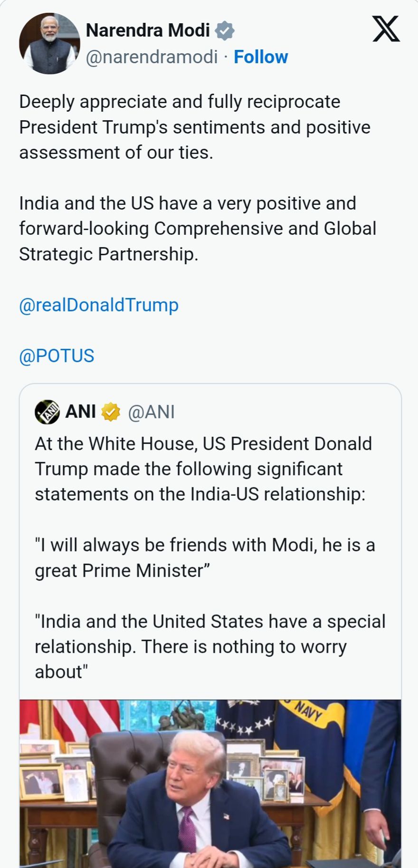Follow the Narendra Modi account

coord(261,57)
